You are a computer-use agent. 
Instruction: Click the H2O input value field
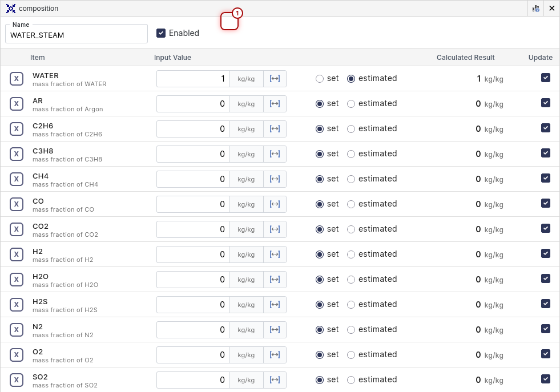coord(193,280)
